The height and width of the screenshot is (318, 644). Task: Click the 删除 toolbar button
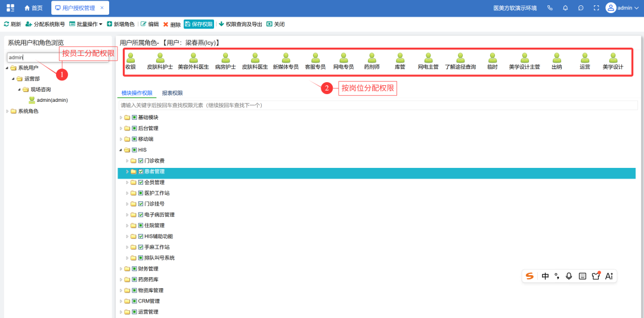pyautogui.click(x=172, y=24)
